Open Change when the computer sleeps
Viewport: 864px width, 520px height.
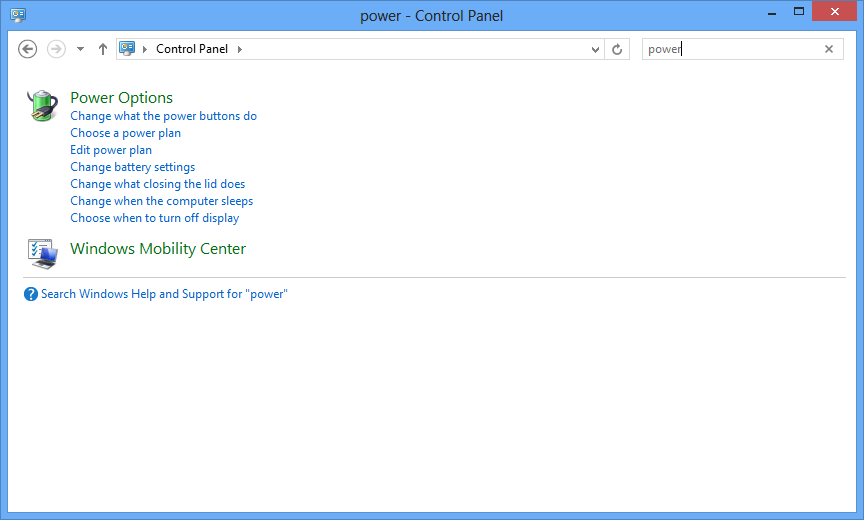(161, 201)
